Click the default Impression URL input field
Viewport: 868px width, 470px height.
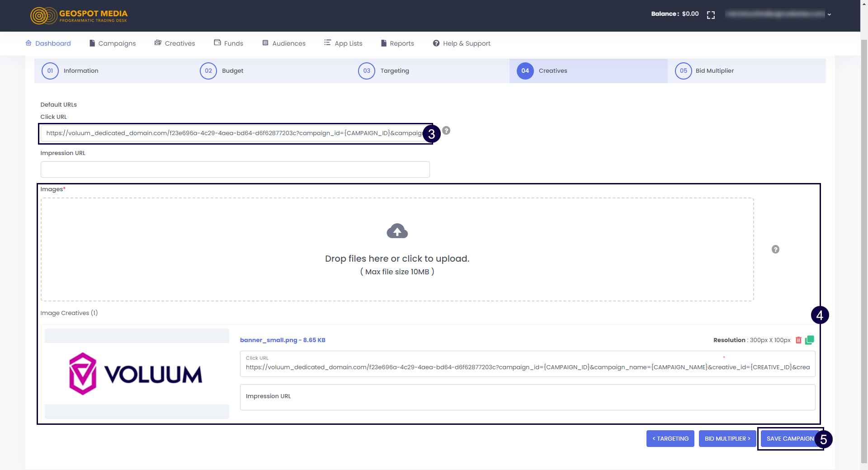point(235,169)
